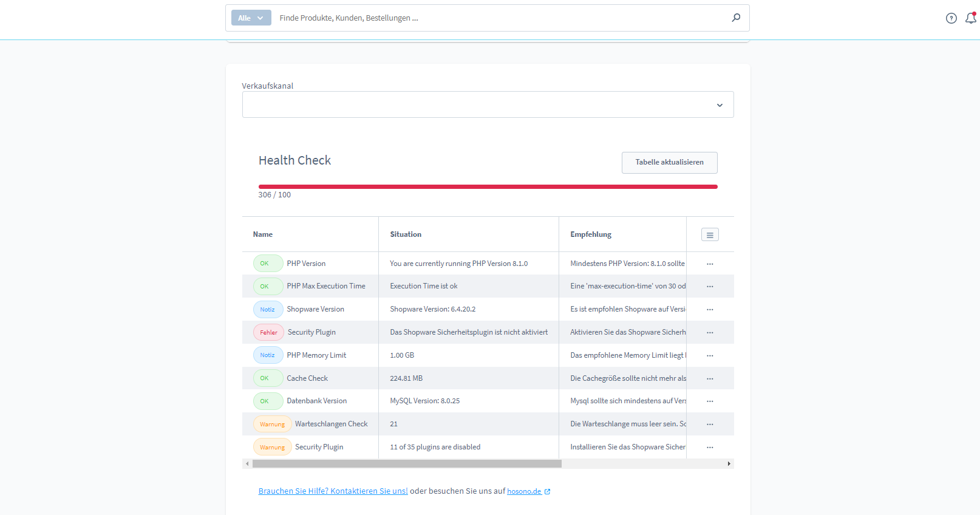Focus the Finde Produkte search field
The height and width of the screenshot is (515, 980).
click(501, 18)
